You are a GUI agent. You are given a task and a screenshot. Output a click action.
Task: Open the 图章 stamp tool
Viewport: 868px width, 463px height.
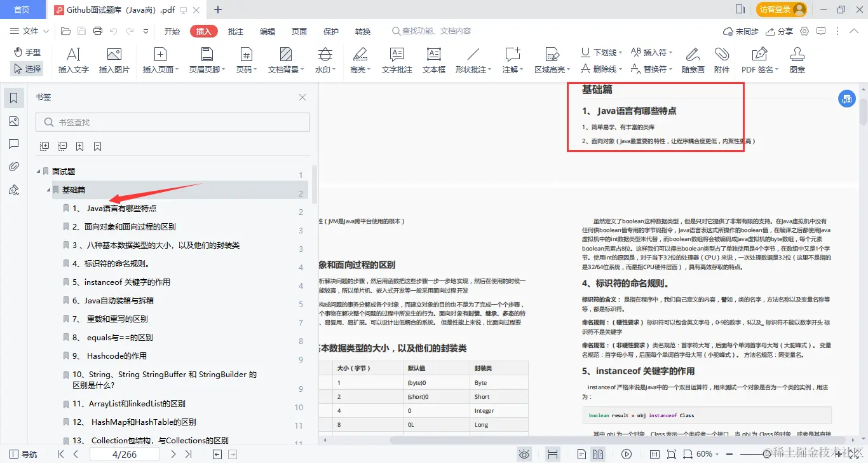pos(797,60)
